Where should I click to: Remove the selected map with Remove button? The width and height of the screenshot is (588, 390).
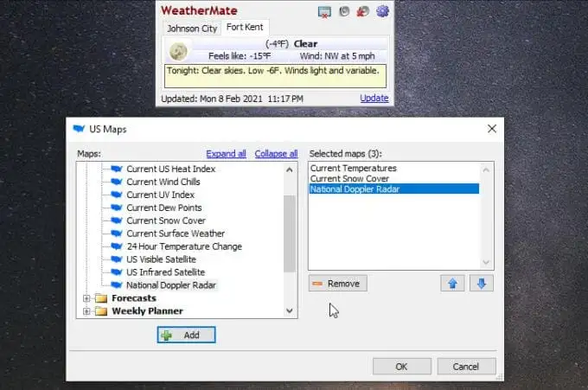click(x=338, y=284)
